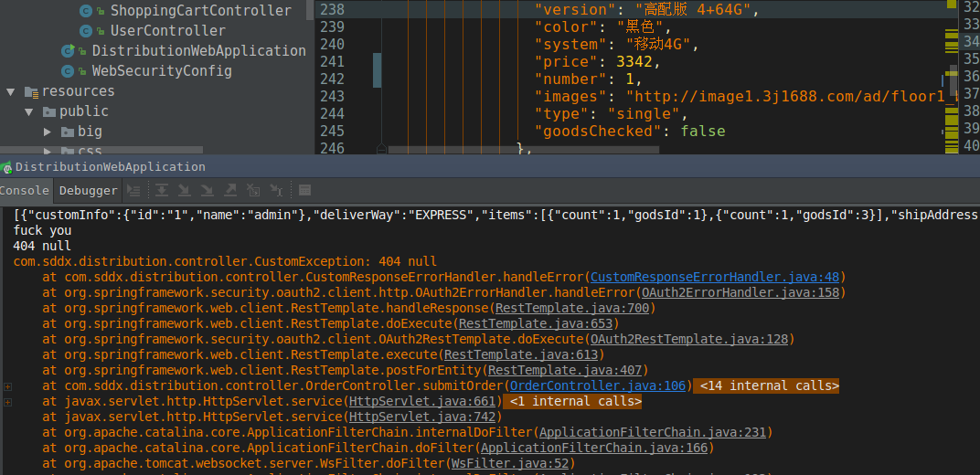Screen dimensions: 980x475
Task: Click the Step Into debugger icon
Action: [185, 190]
